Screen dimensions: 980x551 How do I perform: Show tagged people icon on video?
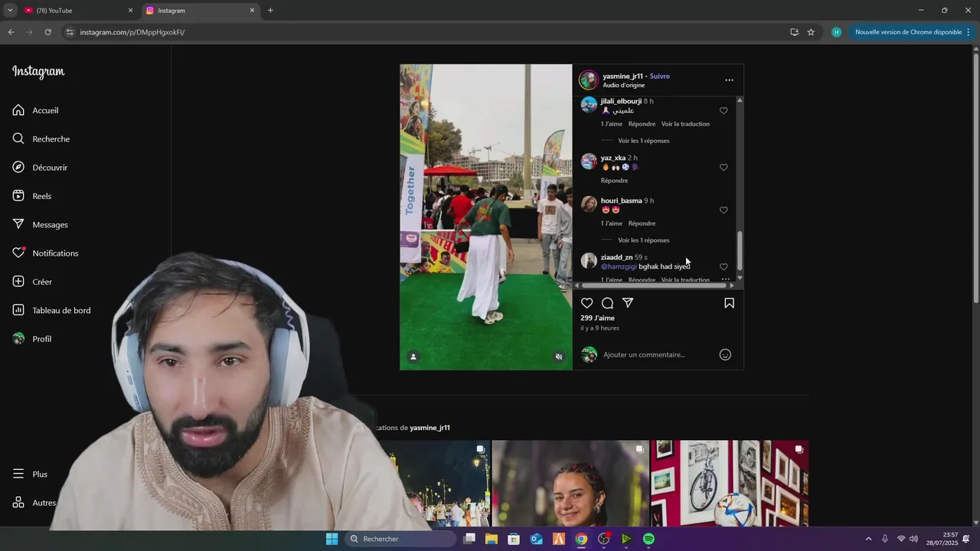coord(413,357)
